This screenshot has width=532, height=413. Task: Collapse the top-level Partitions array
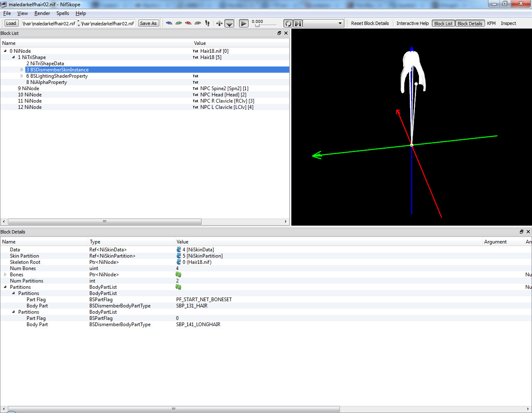5,287
